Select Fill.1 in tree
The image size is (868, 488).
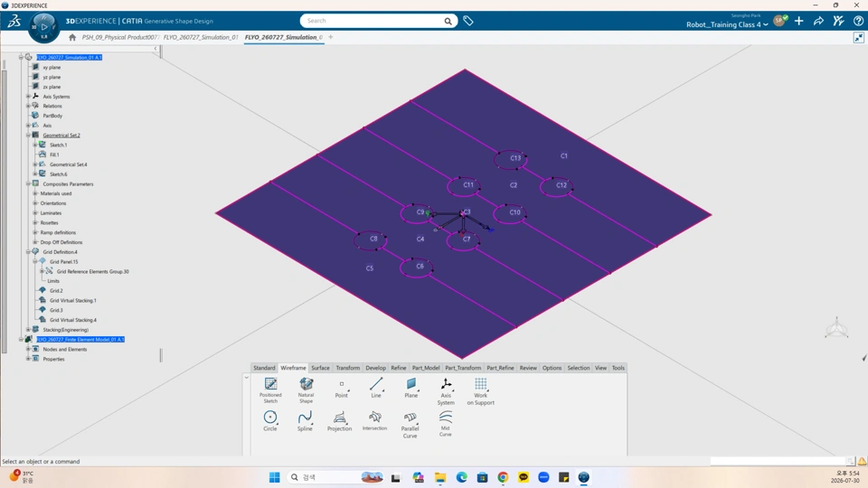54,155
